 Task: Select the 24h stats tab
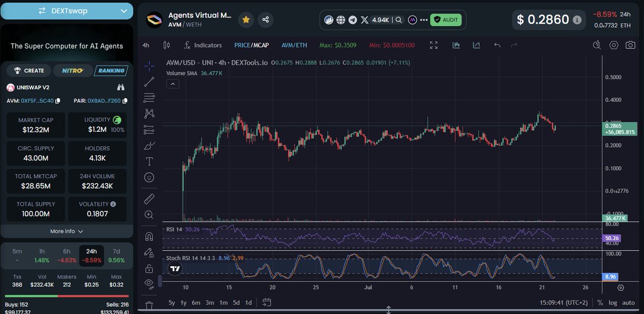(91, 256)
